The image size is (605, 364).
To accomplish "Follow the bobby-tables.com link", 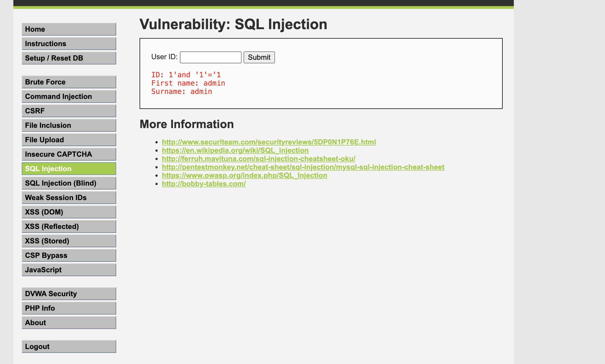I will click(204, 184).
